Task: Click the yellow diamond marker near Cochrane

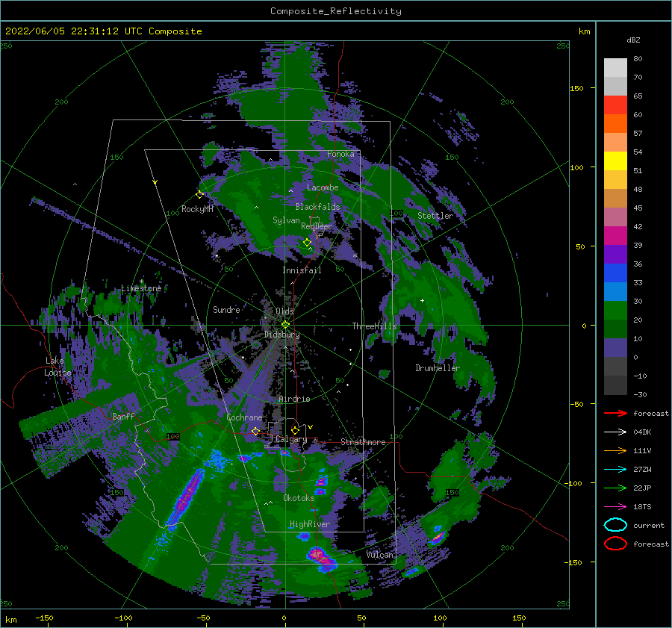Action: click(x=255, y=431)
